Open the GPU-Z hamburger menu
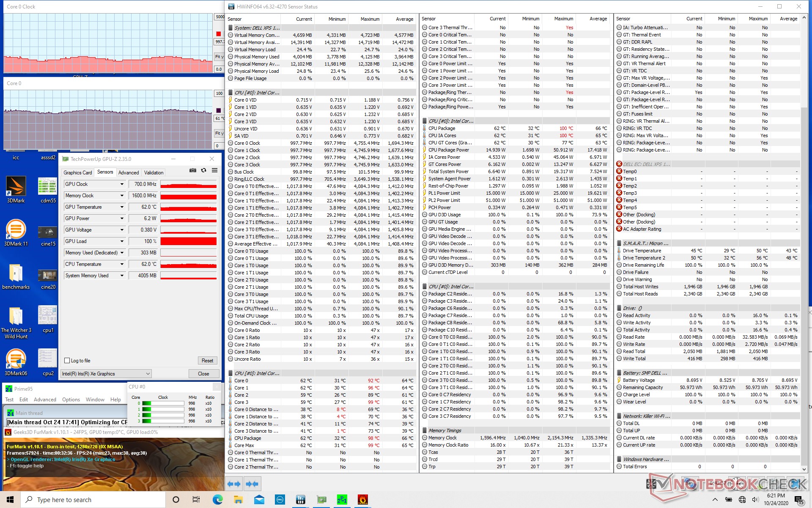Image resolution: width=812 pixels, height=508 pixels. tap(215, 170)
